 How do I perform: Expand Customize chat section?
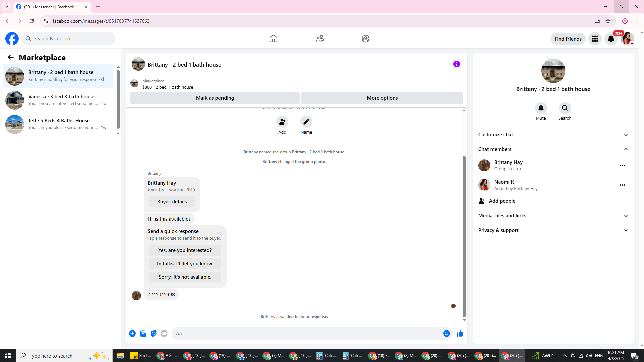(x=553, y=135)
